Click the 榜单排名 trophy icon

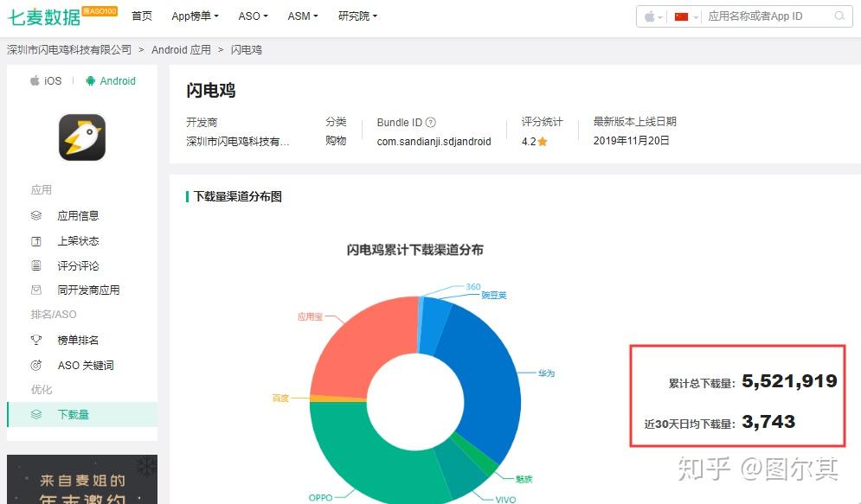(x=36, y=340)
